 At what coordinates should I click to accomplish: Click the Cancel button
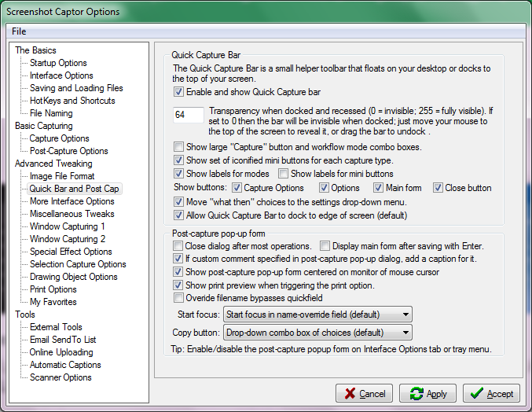tap(364, 394)
